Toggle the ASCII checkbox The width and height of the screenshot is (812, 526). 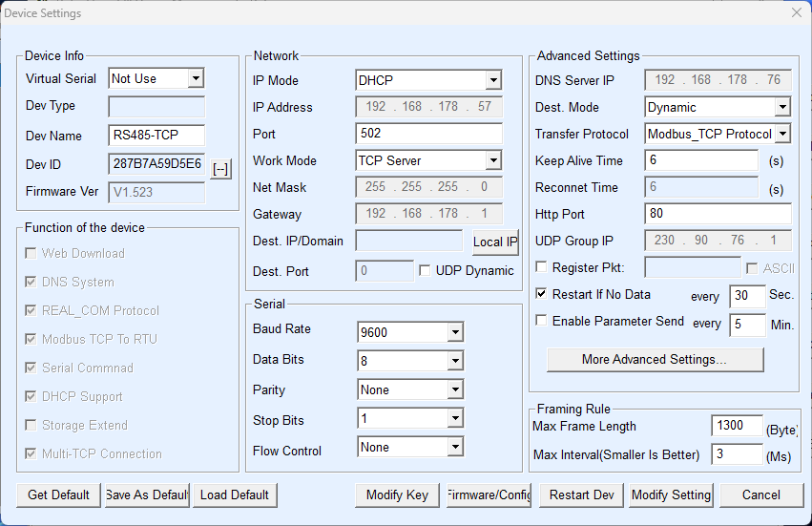(752, 268)
